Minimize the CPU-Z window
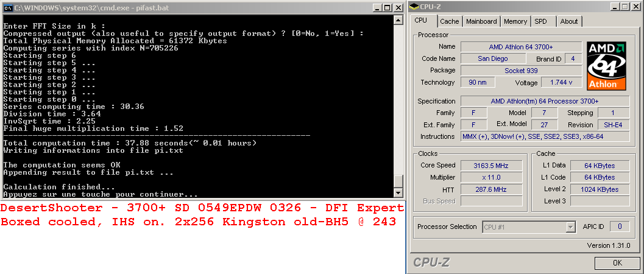 point(614,7)
